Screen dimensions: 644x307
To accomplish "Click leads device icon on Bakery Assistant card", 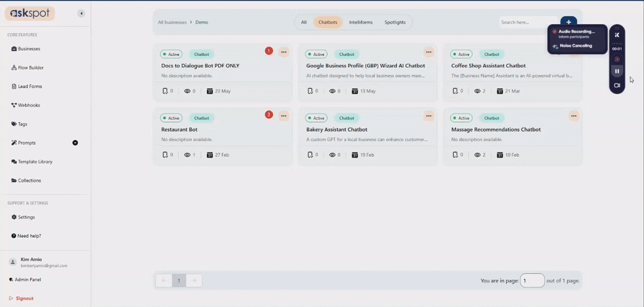I will [x=310, y=155].
